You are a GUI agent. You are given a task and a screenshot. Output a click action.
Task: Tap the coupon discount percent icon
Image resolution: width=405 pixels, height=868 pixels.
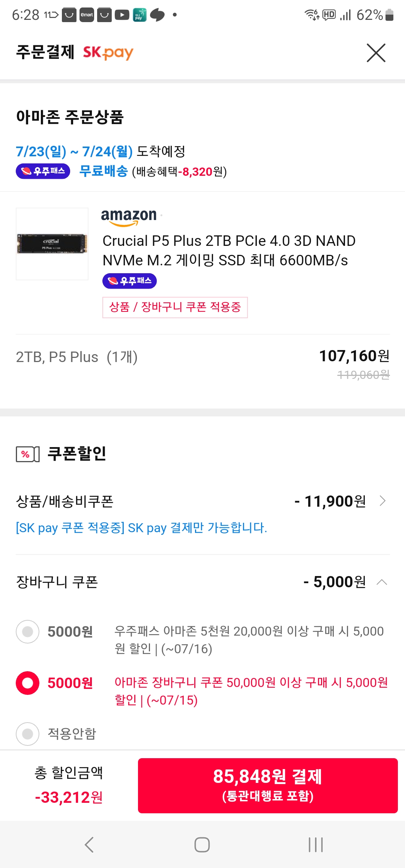coord(27,454)
